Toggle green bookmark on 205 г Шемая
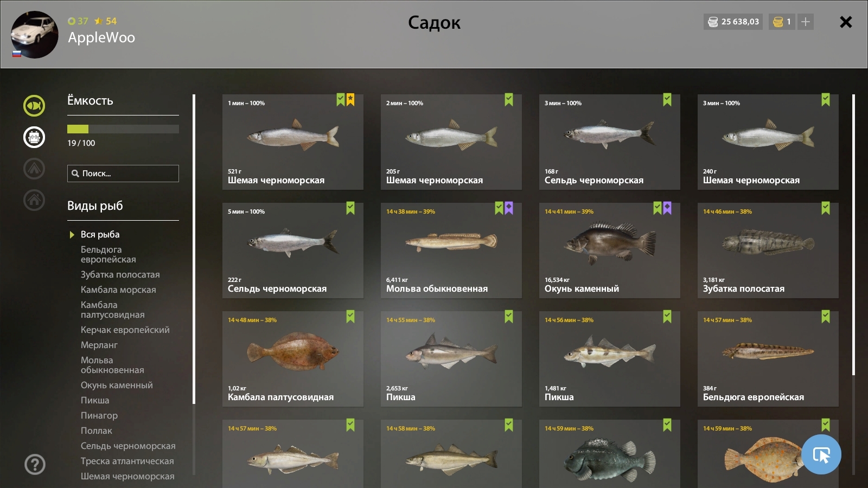The height and width of the screenshot is (488, 868). pos(509,100)
